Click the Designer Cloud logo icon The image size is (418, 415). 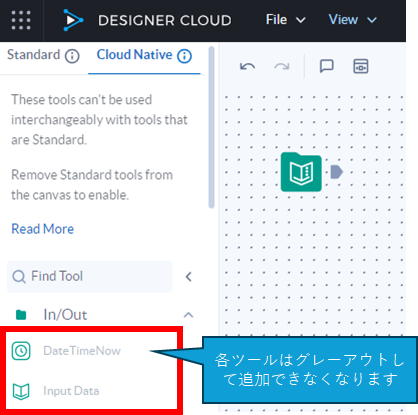click(73, 20)
